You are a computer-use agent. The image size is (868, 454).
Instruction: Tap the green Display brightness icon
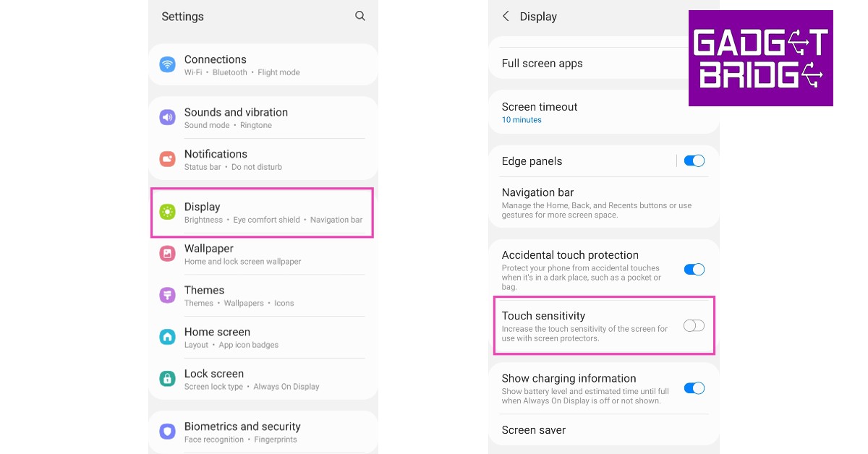point(168,212)
